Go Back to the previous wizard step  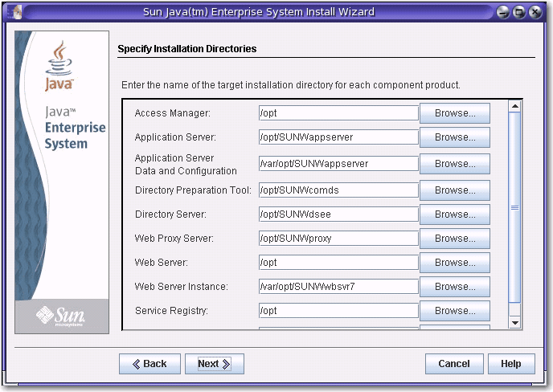[x=150, y=364]
